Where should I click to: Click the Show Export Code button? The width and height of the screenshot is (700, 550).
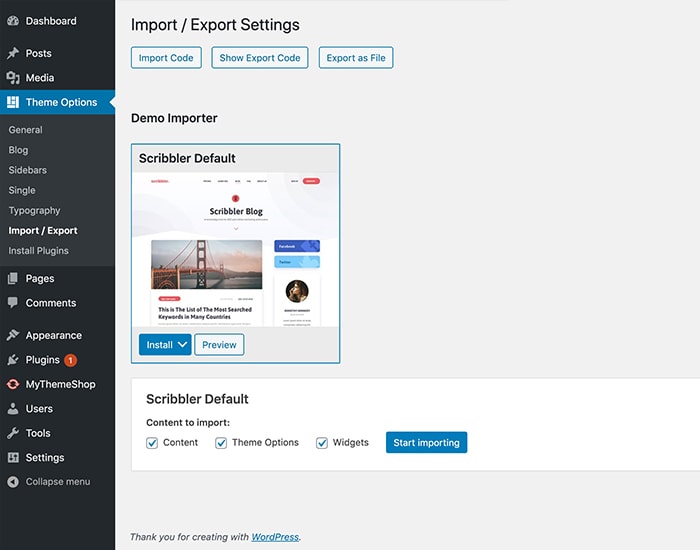260,58
